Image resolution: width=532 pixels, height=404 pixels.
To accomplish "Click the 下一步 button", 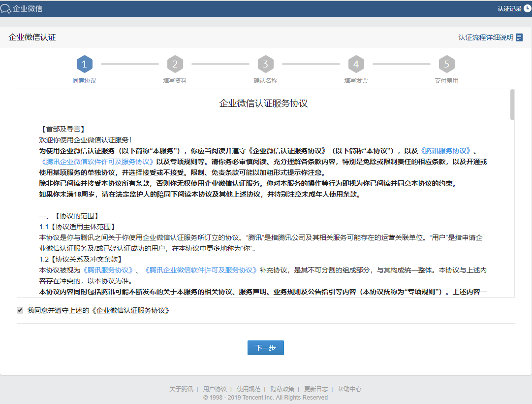I will (x=265, y=347).
